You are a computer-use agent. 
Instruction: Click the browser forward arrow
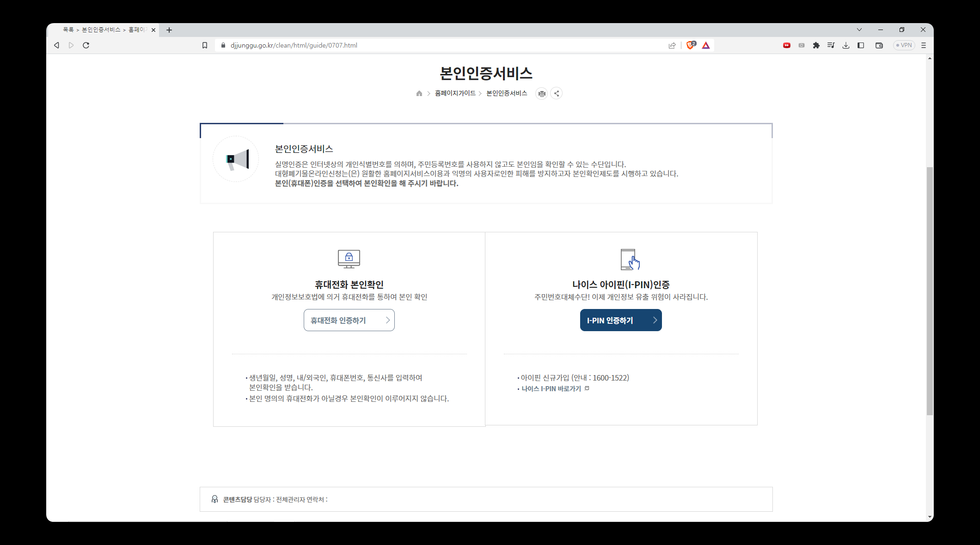tap(71, 45)
